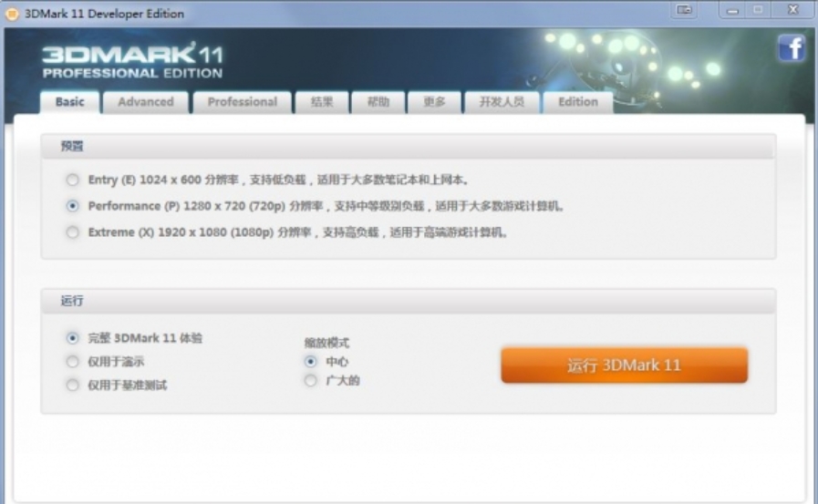
Task: Switch to the 开发人员 tab
Action: click(502, 102)
